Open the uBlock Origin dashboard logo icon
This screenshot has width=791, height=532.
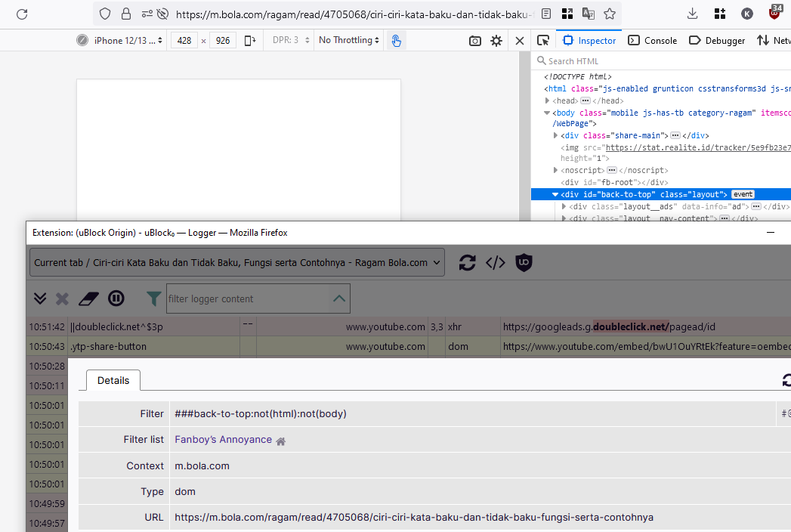coord(524,262)
